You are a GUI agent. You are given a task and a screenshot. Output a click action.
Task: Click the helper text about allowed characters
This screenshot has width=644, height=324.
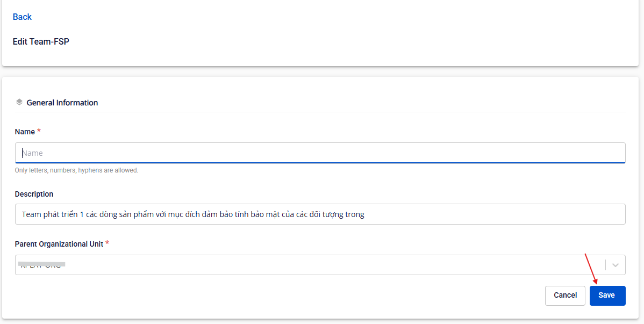76,170
